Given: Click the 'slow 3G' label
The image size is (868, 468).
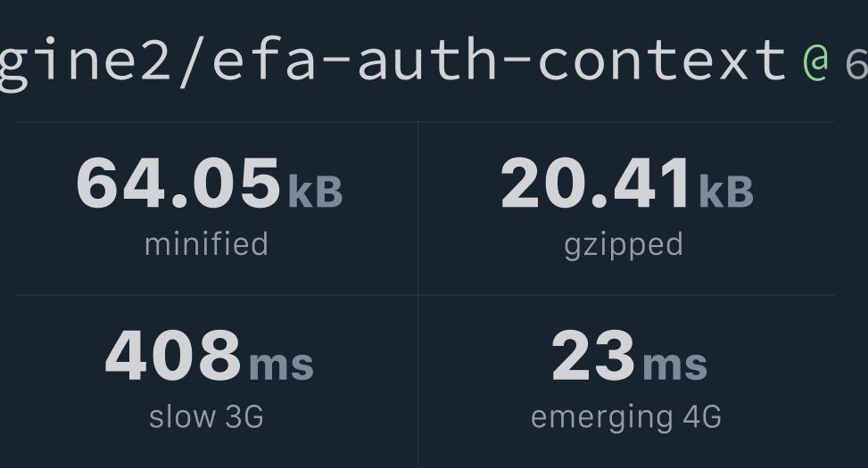Looking at the screenshot, I should (206, 416).
